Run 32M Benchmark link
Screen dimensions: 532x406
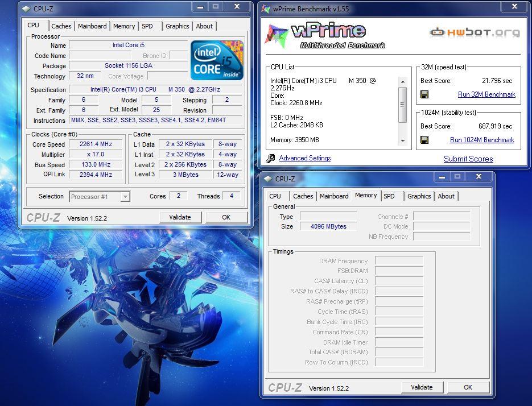click(x=486, y=94)
